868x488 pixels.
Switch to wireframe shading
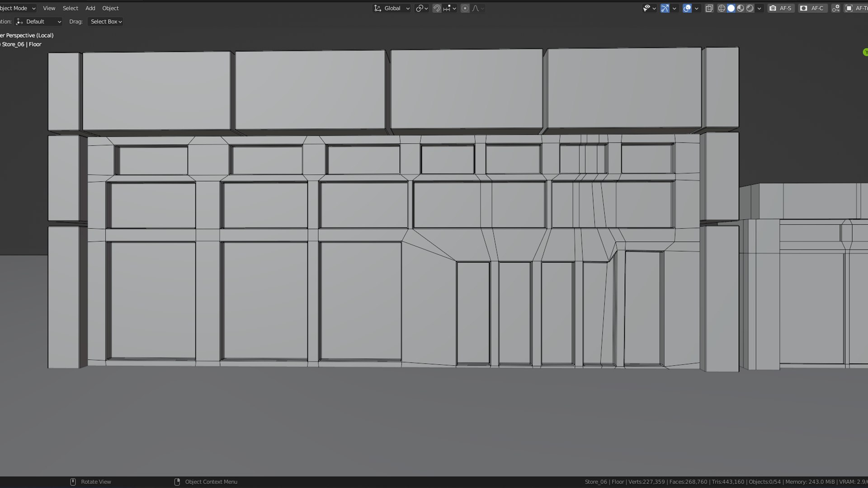[x=722, y=8]
